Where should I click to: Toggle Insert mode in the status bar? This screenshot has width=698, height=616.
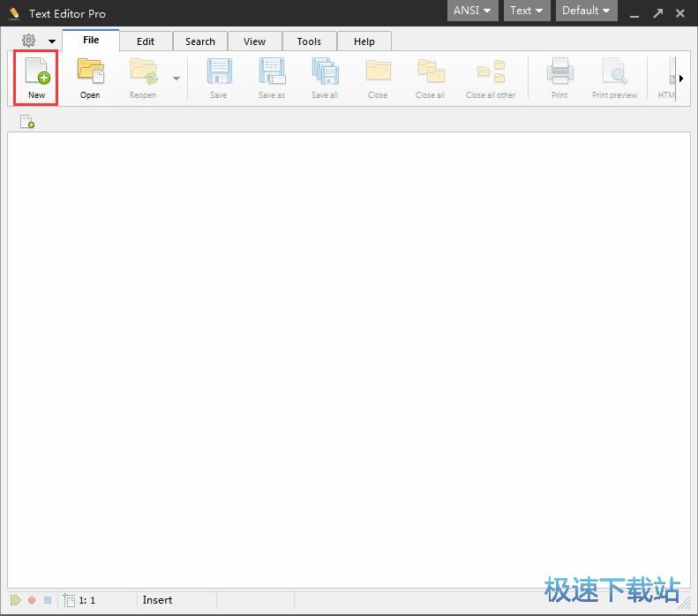pyautogui.click(x=158, y=600)
